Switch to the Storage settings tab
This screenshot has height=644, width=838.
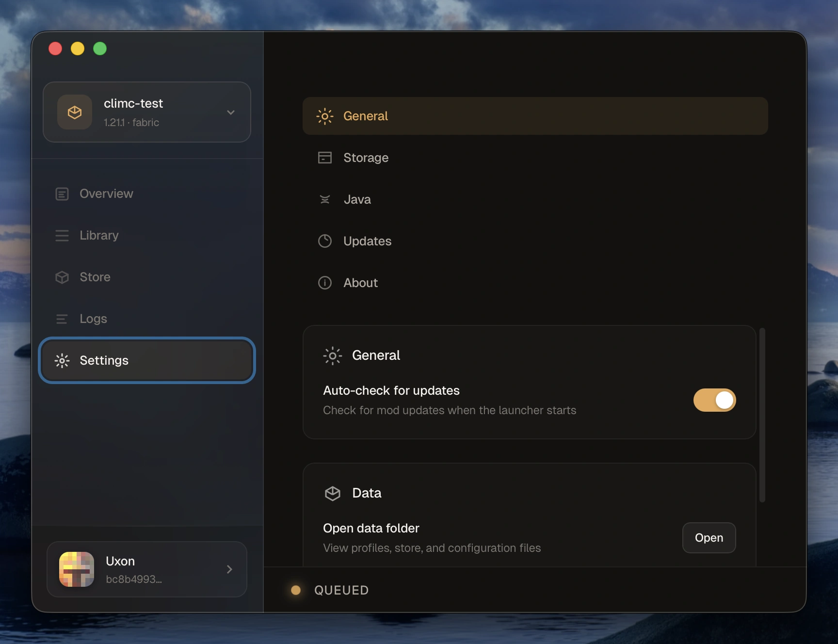pyautogui.click(x=366, y=157)
